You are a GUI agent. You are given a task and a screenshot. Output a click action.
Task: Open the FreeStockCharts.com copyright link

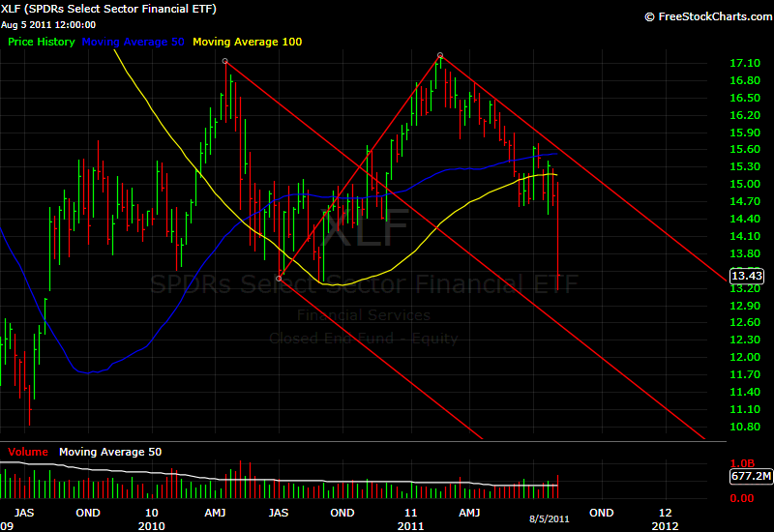(x=709, y=16)
